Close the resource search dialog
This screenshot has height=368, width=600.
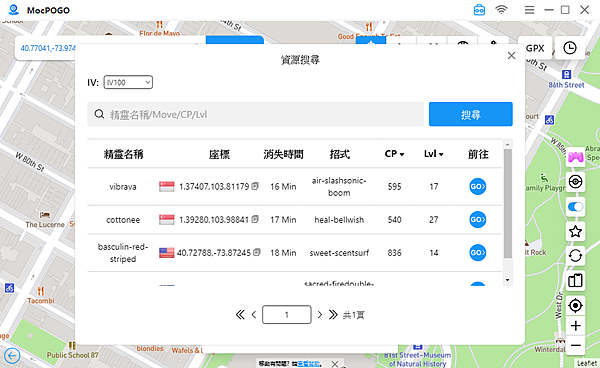511,56
